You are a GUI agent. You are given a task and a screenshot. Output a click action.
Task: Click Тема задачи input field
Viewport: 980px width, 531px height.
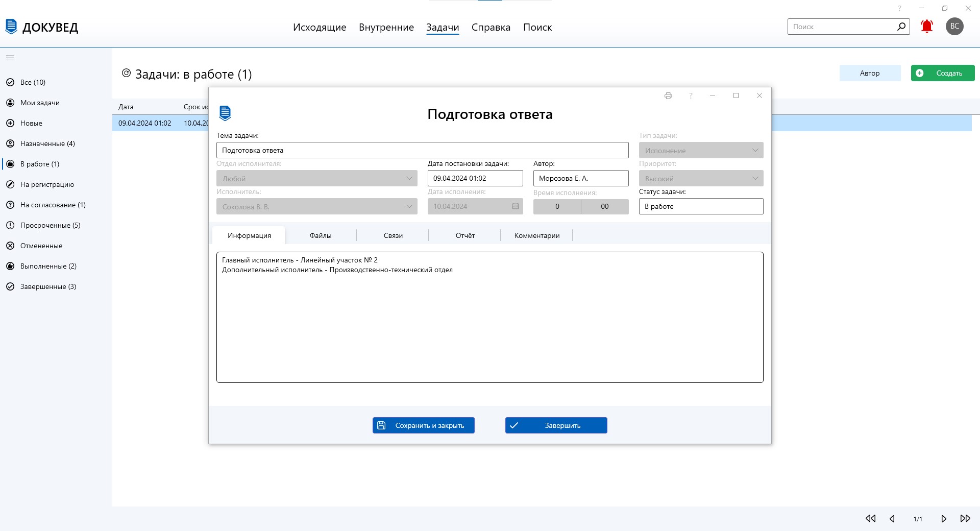[423, 150]
